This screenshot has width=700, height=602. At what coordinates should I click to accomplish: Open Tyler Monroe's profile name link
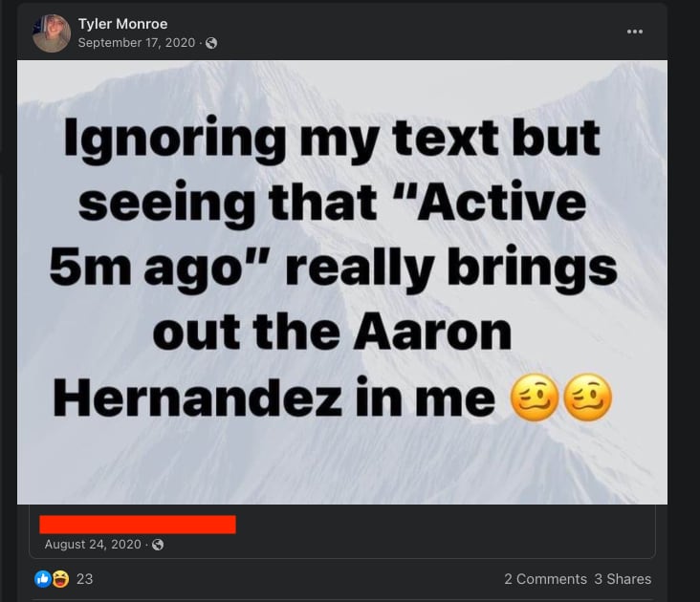coord(122,24)
